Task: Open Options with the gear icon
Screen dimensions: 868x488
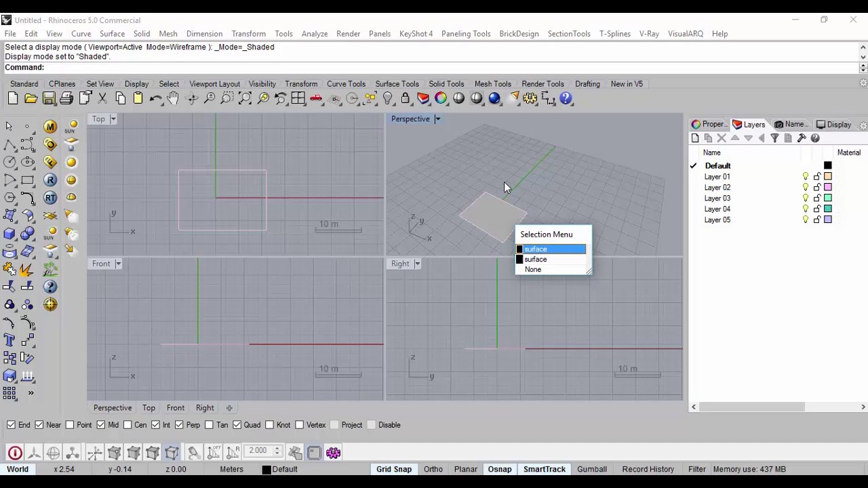Action: pyautogui.click(x=530, y=99)
